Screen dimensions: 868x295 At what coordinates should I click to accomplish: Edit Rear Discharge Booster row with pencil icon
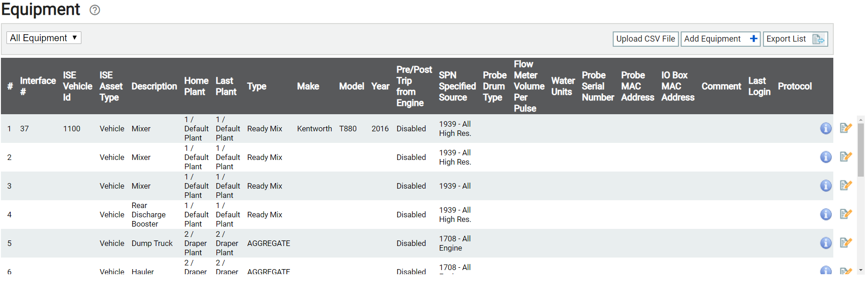(x=846, y=214)
